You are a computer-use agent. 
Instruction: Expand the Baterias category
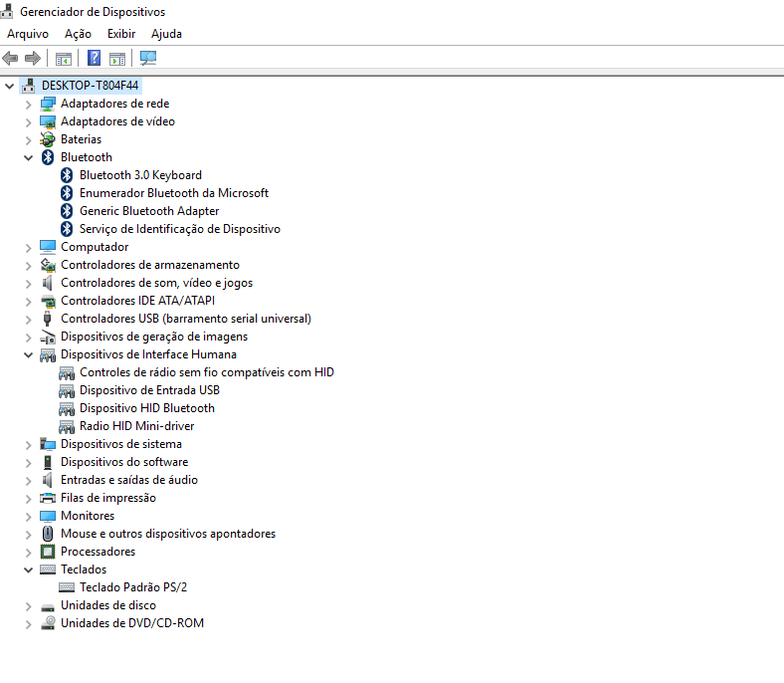(x=29, y=140)
